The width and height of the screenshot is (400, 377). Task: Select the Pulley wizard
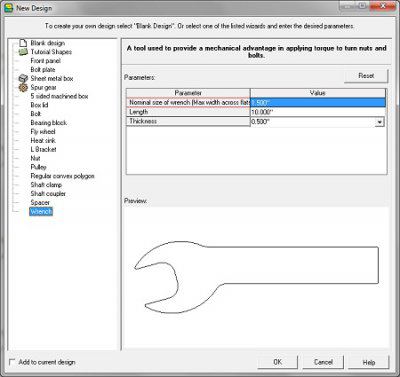[x=38, y=167]
